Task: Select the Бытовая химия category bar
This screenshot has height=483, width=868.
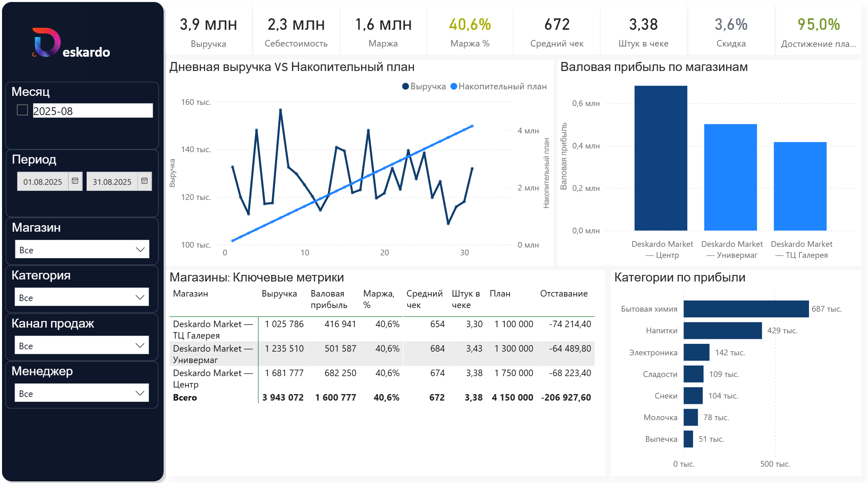Action: pos(746,309)
